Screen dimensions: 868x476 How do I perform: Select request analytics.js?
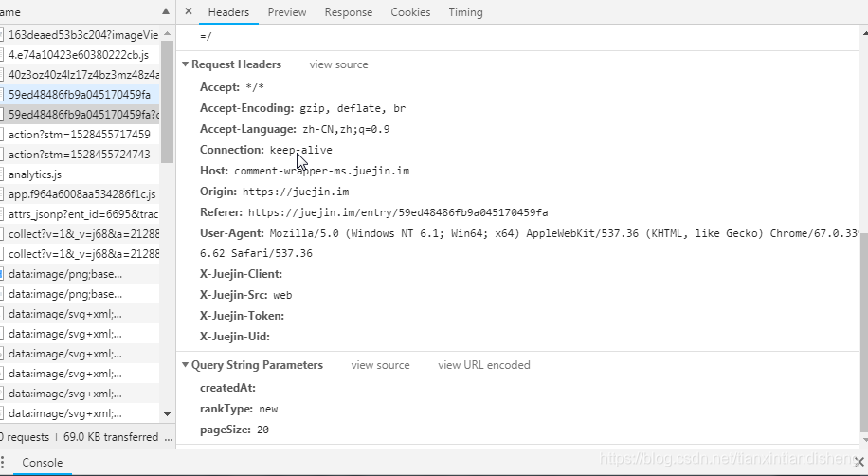pos(35,174)
